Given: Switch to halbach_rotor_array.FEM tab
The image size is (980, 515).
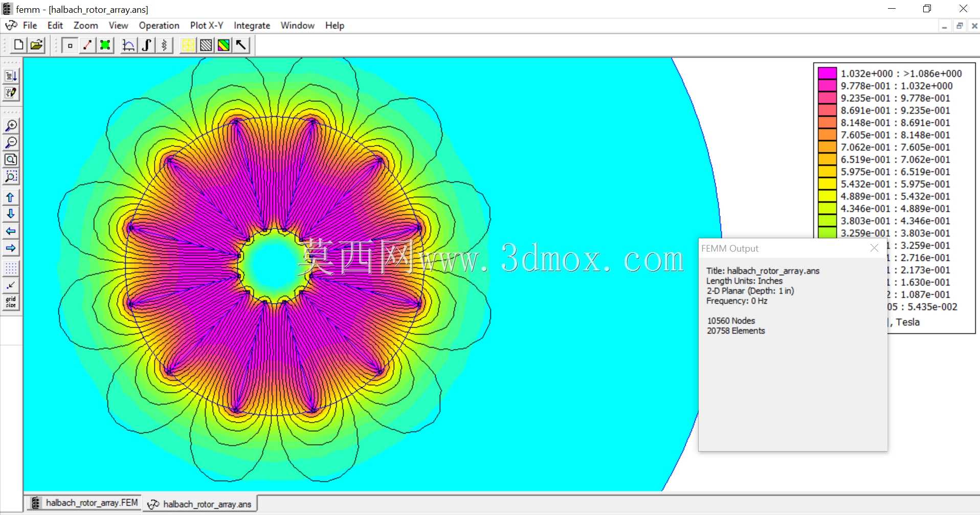Looking at the screenshot, I should pos(85,503).
